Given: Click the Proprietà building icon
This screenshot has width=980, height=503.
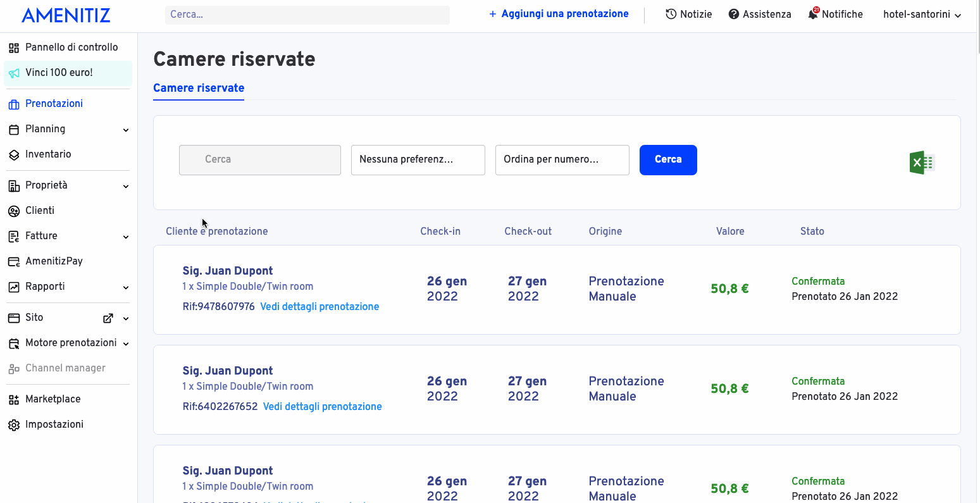Looking at the screenshot, I should [x=14, y=186].
